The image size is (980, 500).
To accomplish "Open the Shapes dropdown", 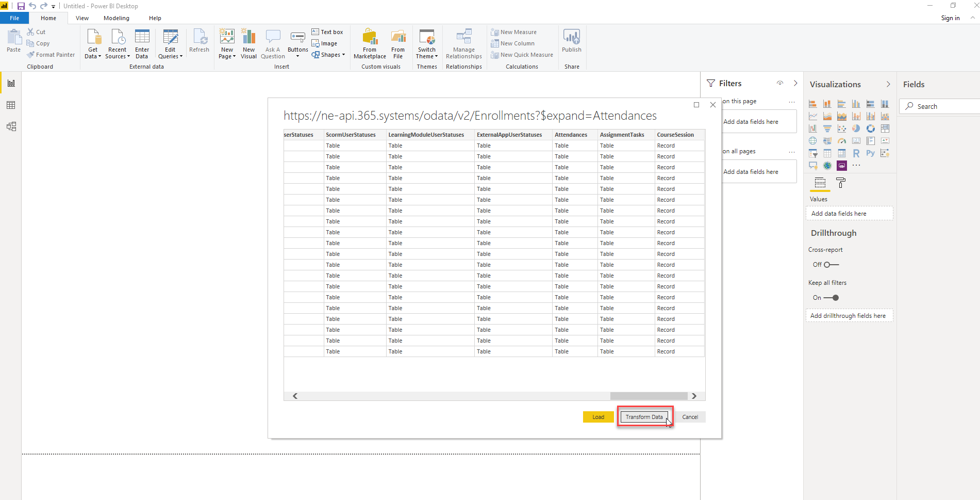I will [x=328, y=55].
